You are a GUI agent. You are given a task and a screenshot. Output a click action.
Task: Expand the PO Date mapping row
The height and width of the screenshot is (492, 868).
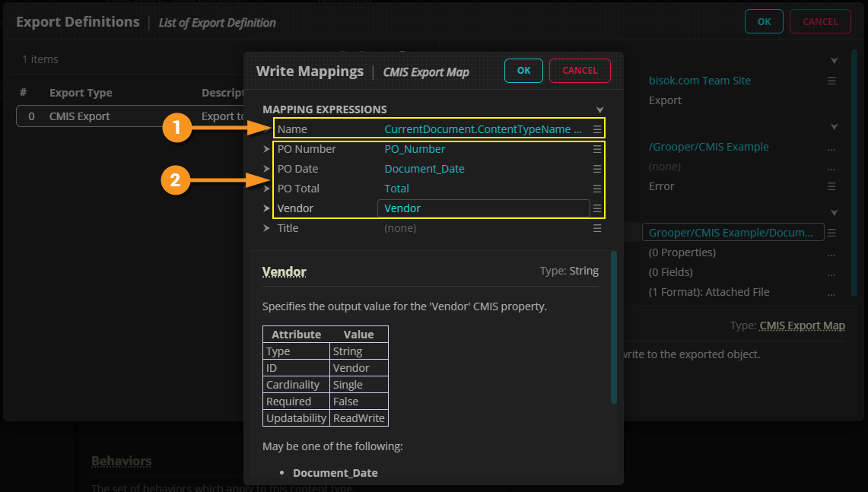(266, 170)
